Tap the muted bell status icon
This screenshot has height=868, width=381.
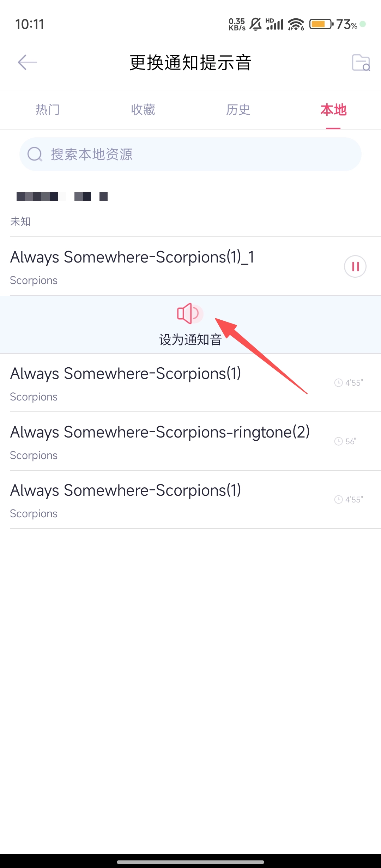255,24
